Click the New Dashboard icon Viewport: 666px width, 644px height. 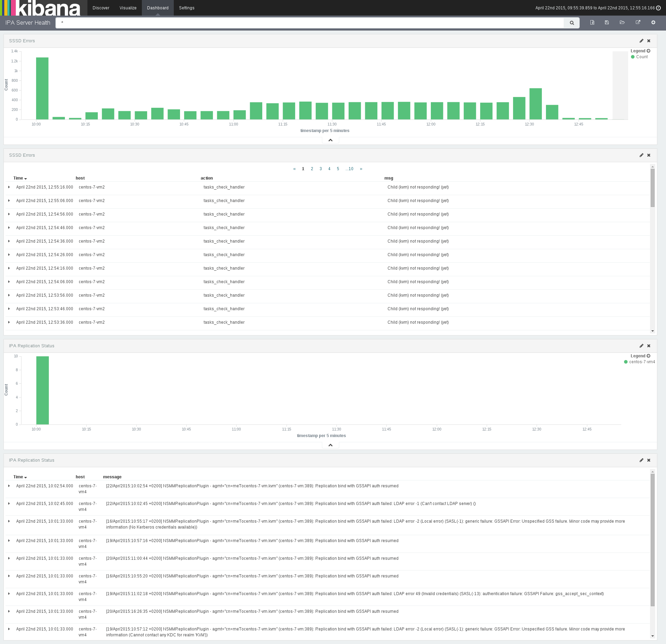click(592, 23)
